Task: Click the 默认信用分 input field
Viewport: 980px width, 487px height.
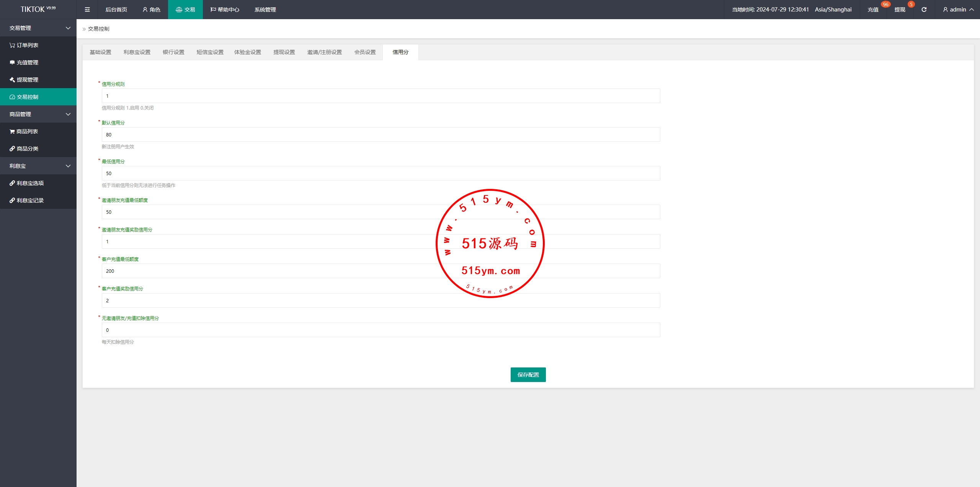Action: click(x=381, y=135)
